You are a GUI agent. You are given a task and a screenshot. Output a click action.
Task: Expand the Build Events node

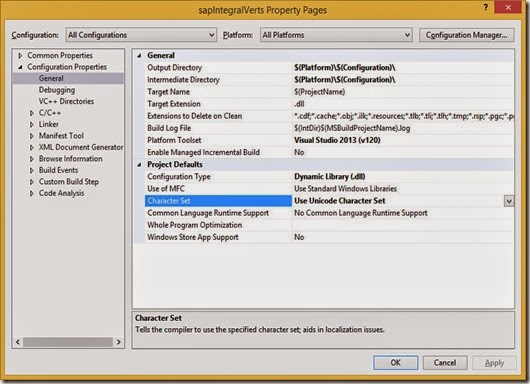pos(32,170)
